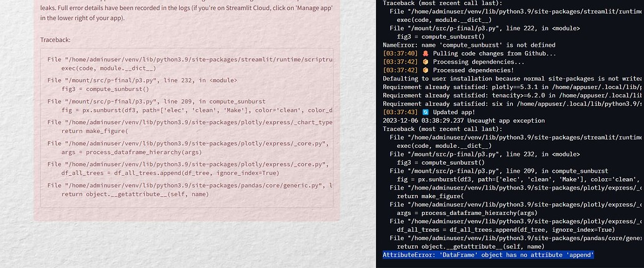Click the highlighted AttributeError line in logs
The height and width of the screenshot is (268, 644).
(488, 255)
